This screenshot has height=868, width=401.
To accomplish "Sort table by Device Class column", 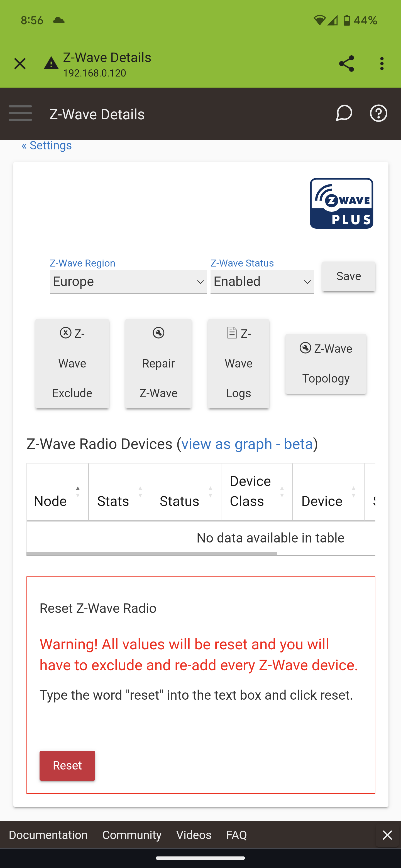I will point(256,492).
